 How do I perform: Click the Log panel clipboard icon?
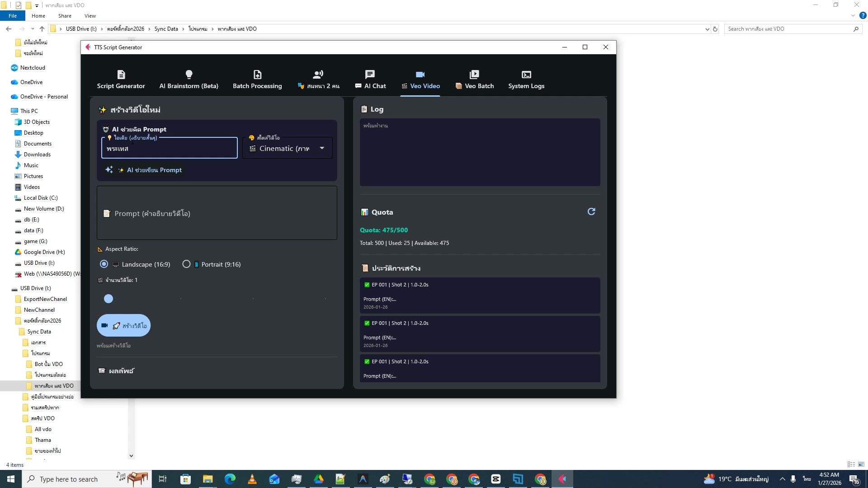point(363,108)
